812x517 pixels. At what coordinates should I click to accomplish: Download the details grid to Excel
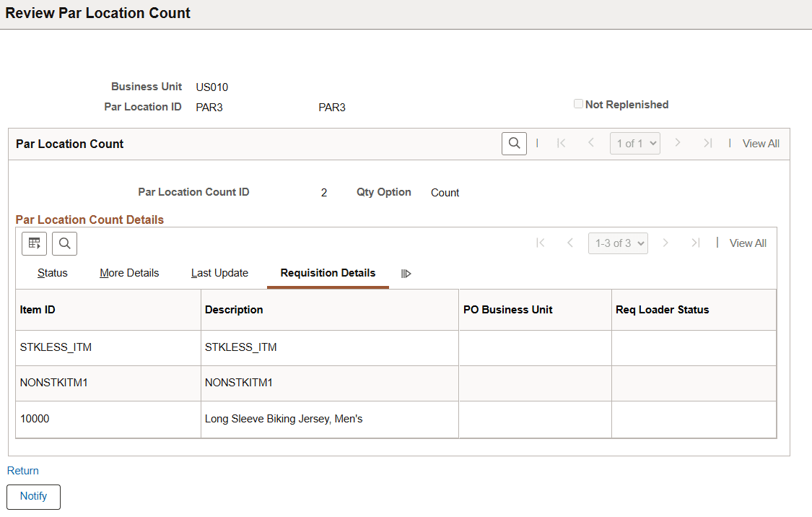click(34, 243)
